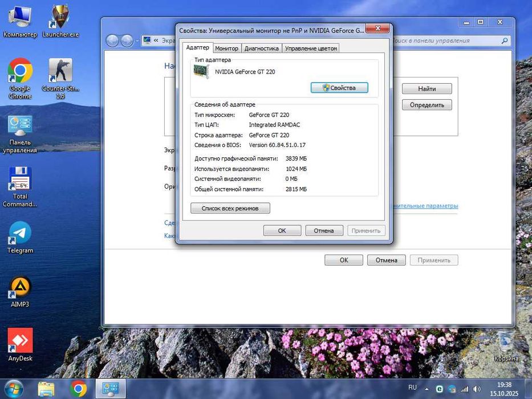Image resolution: width=532 pixels, height=399 pixels.
Task: Open Google Chrome from the desktop
Action: [x=20, y=79]
